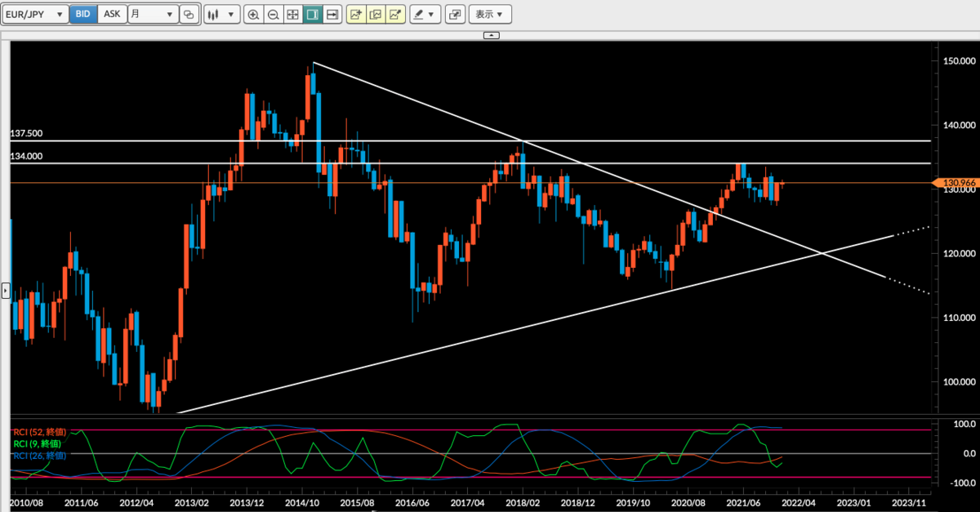980x512 pixels.
Task: Click the RCI (52, 終値) indicator label
Action: click(38, 431)
